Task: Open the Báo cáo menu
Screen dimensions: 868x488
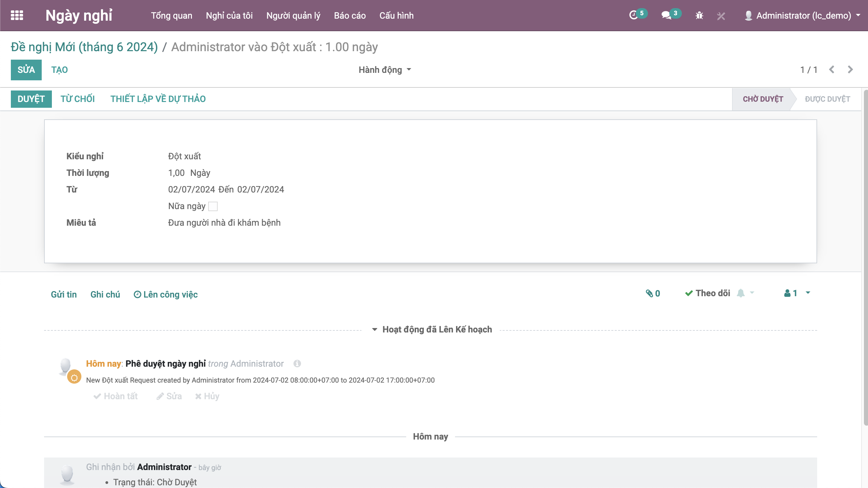Action: click(350, 16)
